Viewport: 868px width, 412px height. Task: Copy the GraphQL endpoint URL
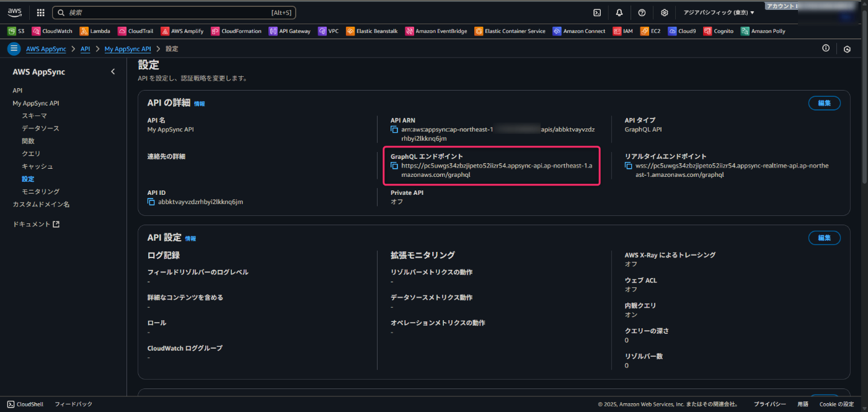(394, 166)
